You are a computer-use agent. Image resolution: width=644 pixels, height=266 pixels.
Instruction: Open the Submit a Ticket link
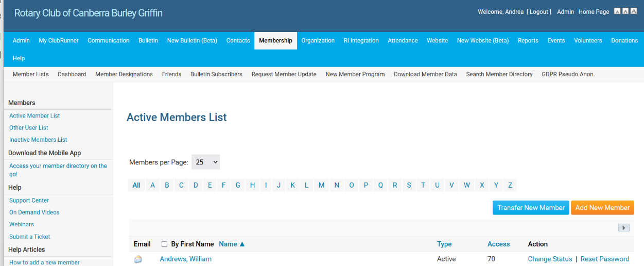point(30,237)
